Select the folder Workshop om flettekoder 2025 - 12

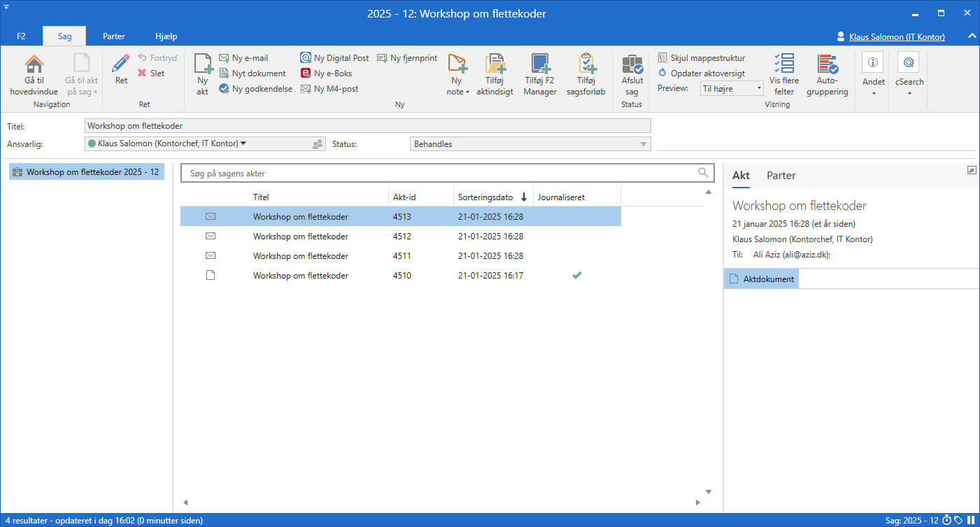click(x=87, y=172)
